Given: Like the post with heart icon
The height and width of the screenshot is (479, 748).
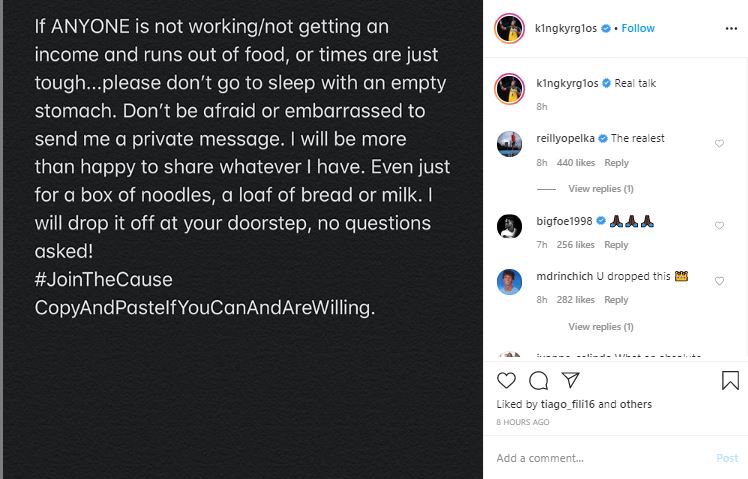Looking at the screenshot, I should point(507,380).
